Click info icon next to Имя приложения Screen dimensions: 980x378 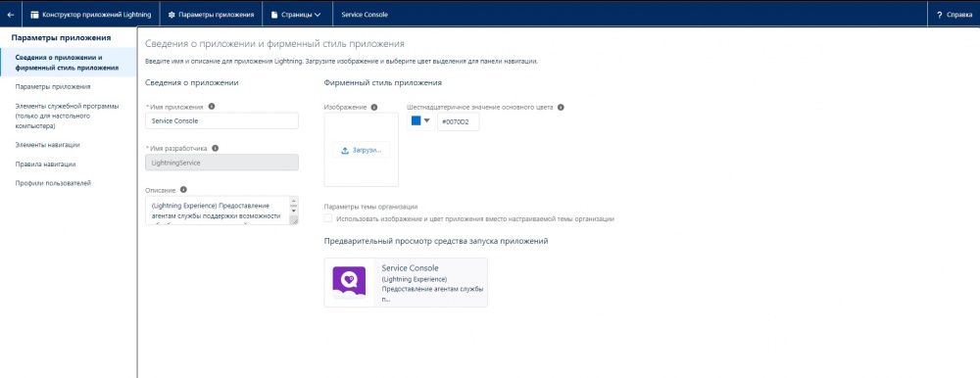tap(212, 107)
